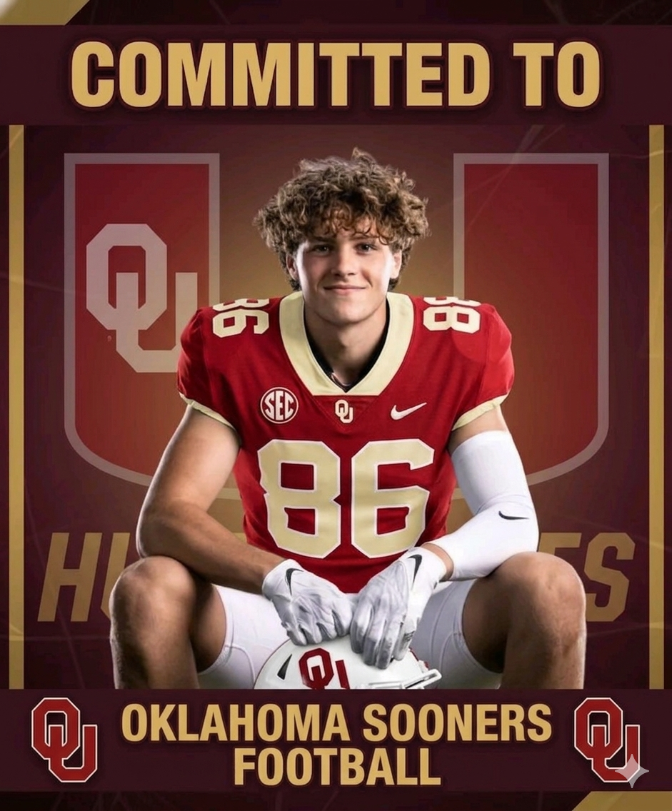Image resolution: width=672 pixels, height=811 pixels.
Task: Click the COMMITTED TO headline text
Action: (x=336, y=72)
